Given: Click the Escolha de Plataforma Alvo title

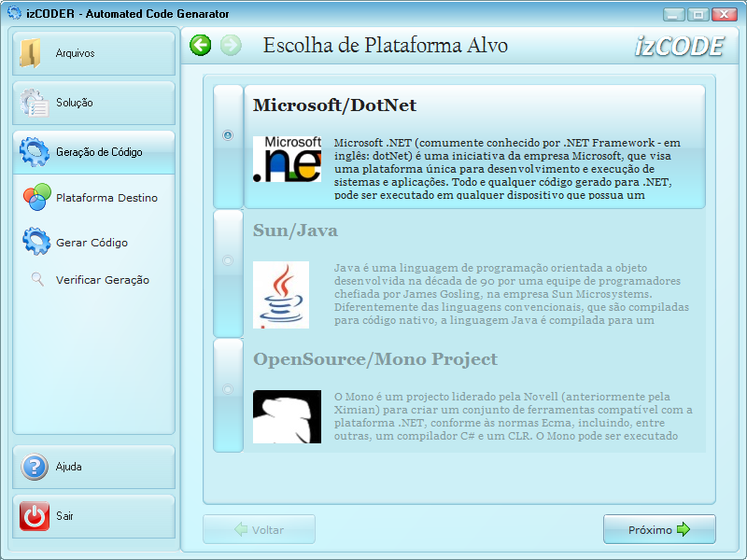Looking at the screenshot, I should point(386,45).
